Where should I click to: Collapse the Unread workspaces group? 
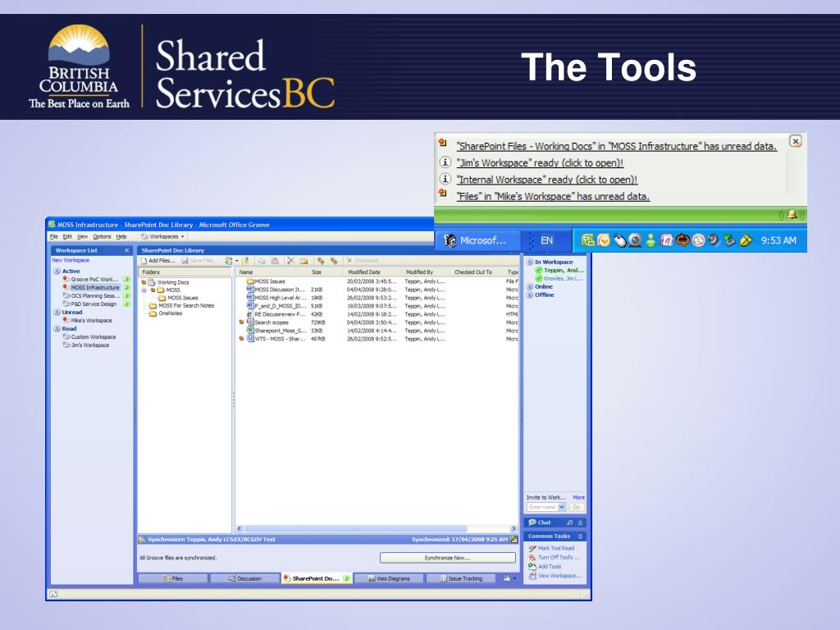click(57, 312)
